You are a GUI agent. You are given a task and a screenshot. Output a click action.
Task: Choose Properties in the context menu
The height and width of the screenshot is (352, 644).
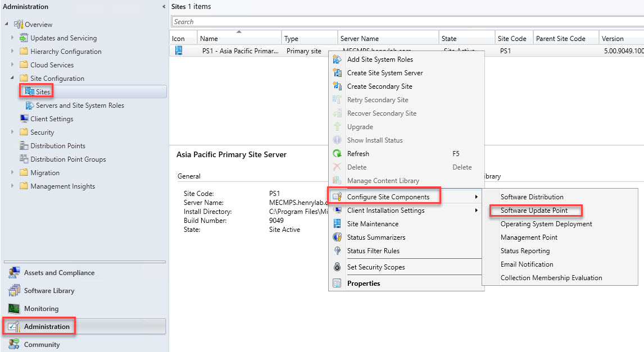[x=364, y=284]
